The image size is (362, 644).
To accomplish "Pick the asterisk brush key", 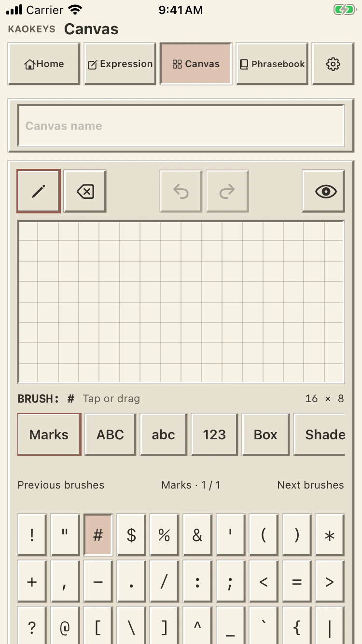I will click(330, 535).
